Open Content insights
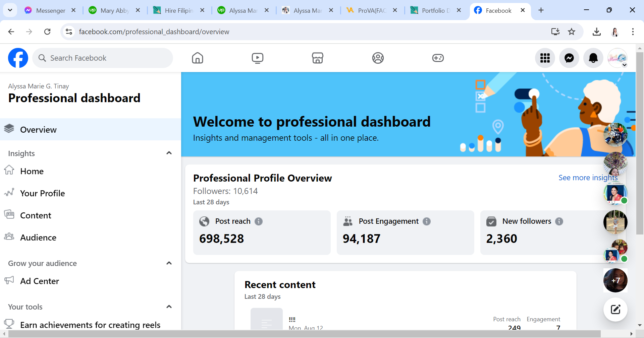 [x=91, y=215]
